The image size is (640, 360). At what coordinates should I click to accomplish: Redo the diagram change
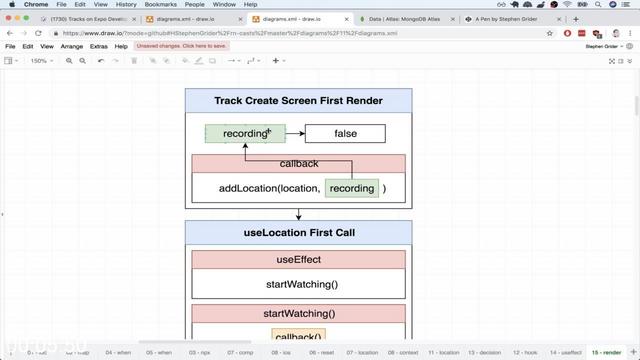116,61
